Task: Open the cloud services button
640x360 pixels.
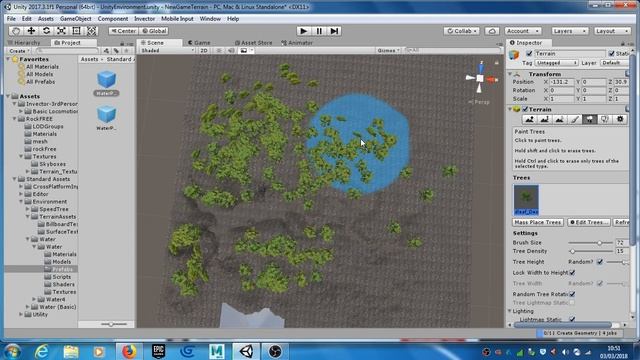Action: pos(492,31)
